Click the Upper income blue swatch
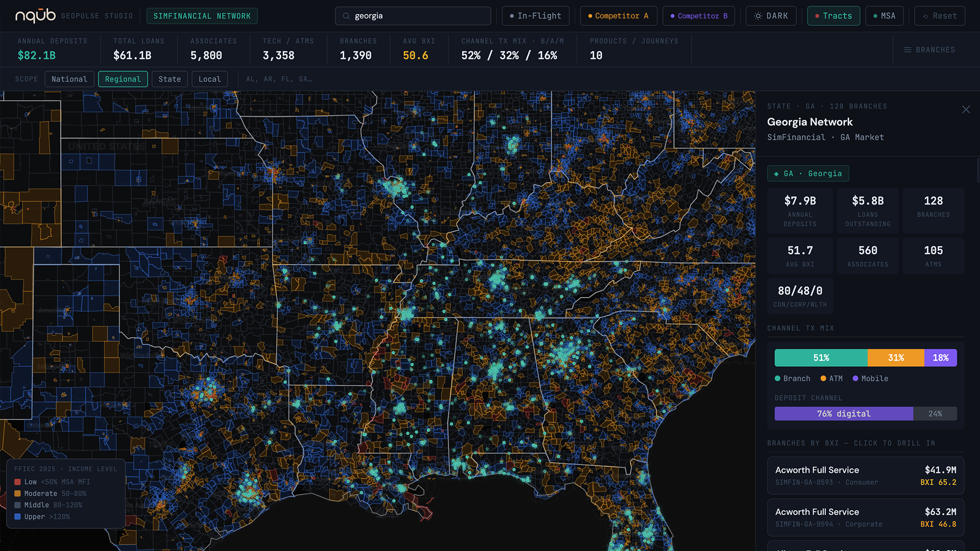 (x=17, y=517)
